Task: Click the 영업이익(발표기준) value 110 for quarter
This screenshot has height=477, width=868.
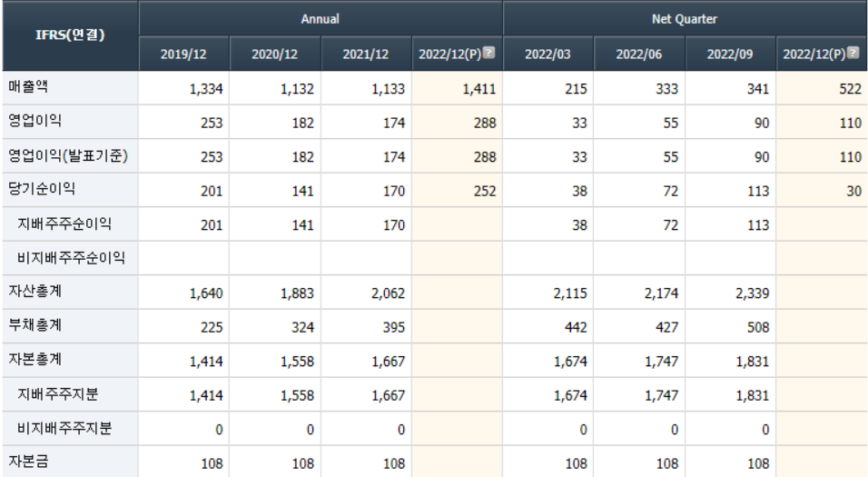Action: click(x=850, y=157)
